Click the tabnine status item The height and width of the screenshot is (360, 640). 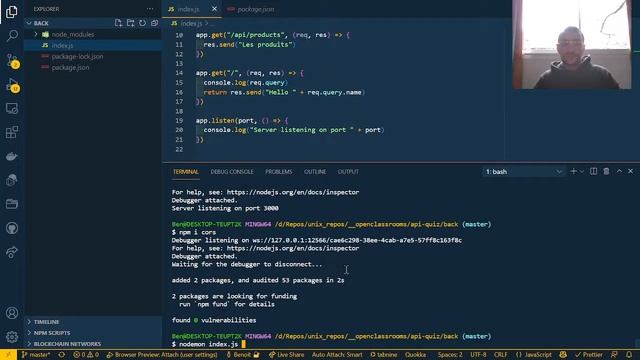pyautogui.click(x=384, y=355)
